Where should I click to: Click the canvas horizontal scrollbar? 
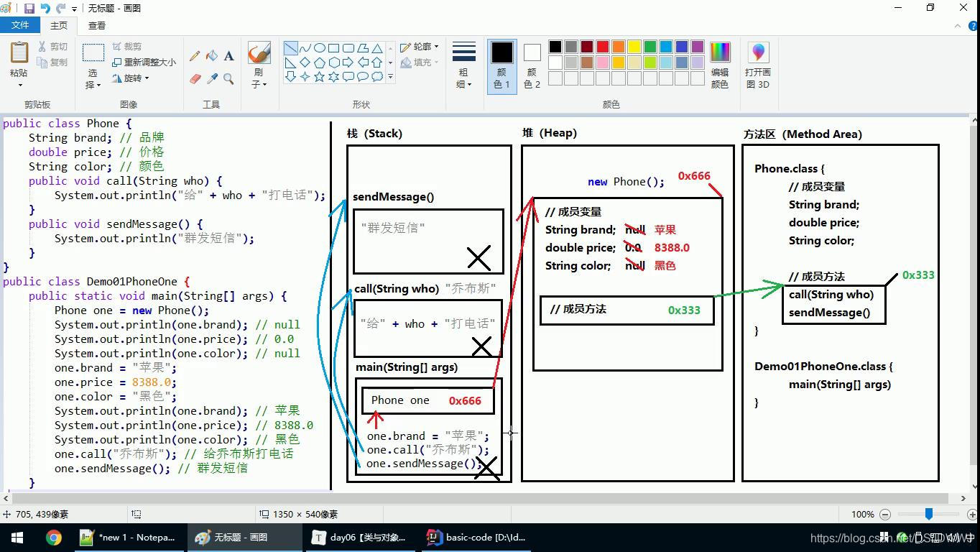(x=479, y=498)
